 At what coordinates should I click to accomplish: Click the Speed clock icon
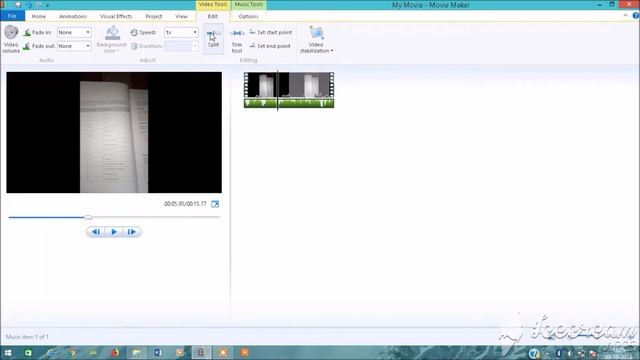pyautogui.click(x=134, y=32)
